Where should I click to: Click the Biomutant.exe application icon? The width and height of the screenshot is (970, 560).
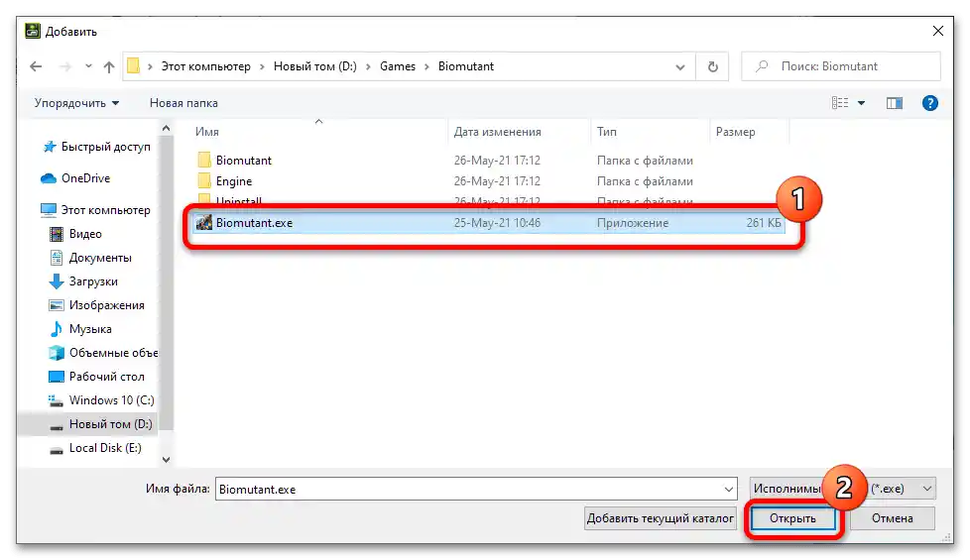[203, 223]
